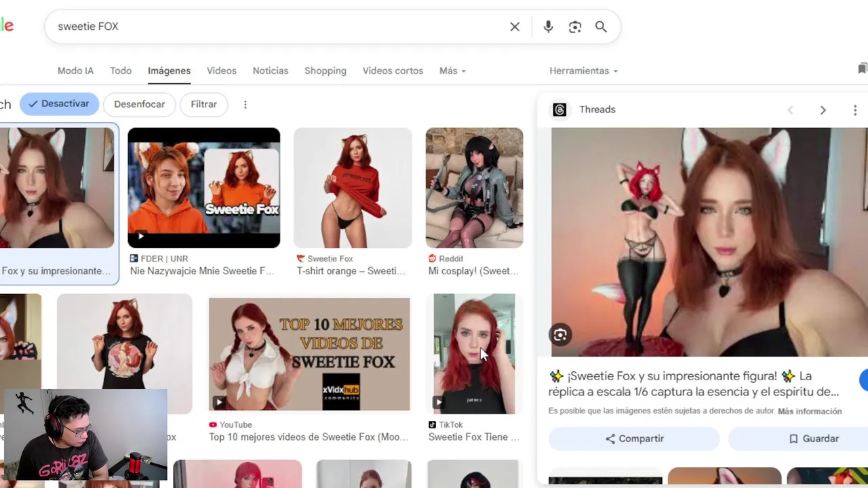
Task: Open Mi cosplay Reddit result link
Action: pyautogui.click(x=473, y=271)
